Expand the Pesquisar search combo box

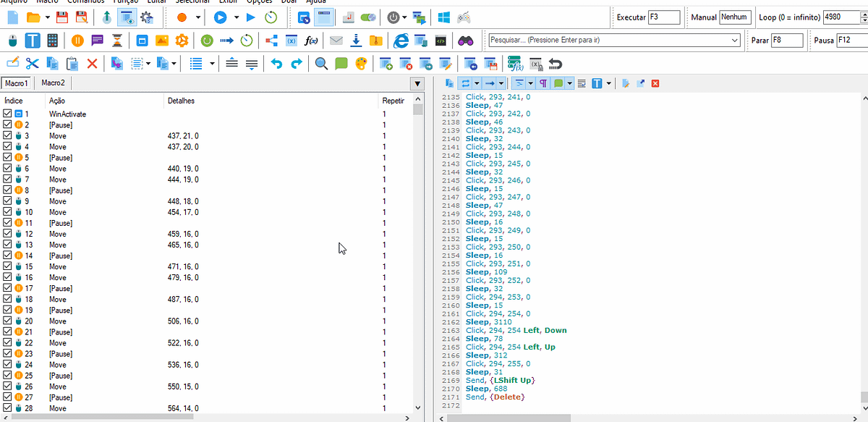tap(736, 41)
